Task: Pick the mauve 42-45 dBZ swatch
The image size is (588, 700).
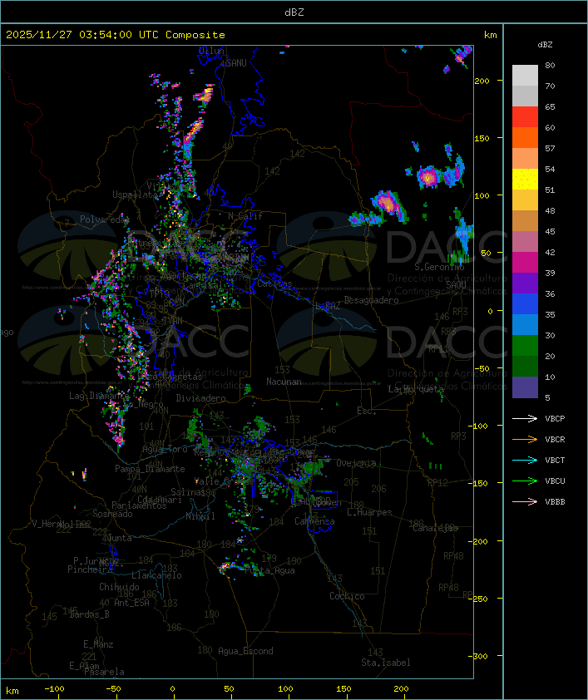Action: (x=525, y=242)
